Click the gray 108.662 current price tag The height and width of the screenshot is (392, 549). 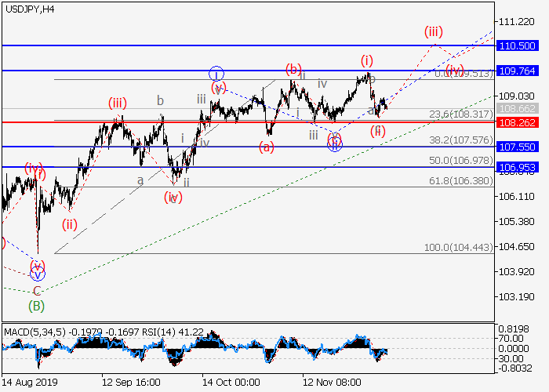pyautogui.click(x=517, y=109)
